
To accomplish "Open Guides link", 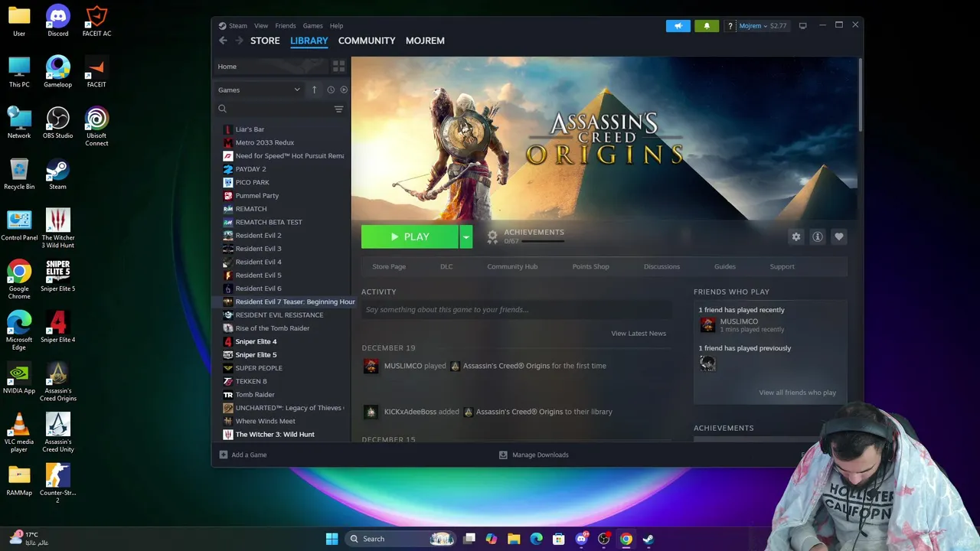I will click(x=725, y=266).
